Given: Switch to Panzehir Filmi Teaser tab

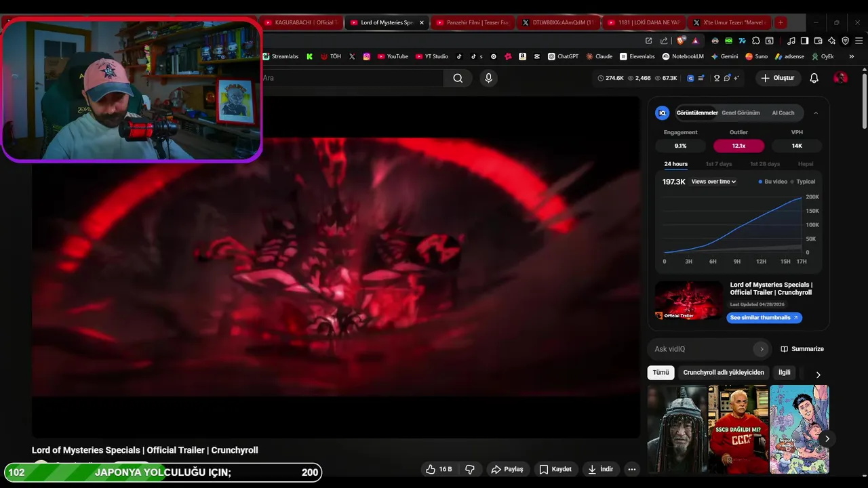Looking at the screenshot, I should click(471, 22).
